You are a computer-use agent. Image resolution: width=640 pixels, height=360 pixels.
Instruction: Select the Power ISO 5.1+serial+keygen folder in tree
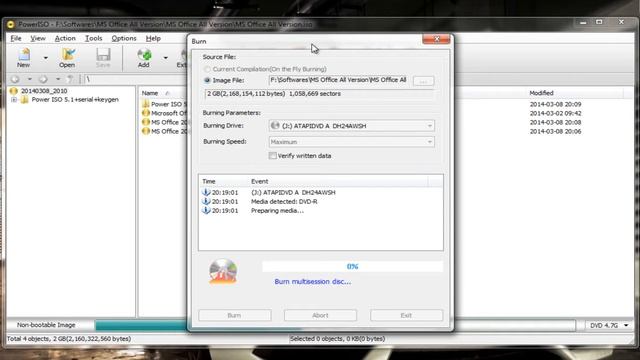coord(75,100)
